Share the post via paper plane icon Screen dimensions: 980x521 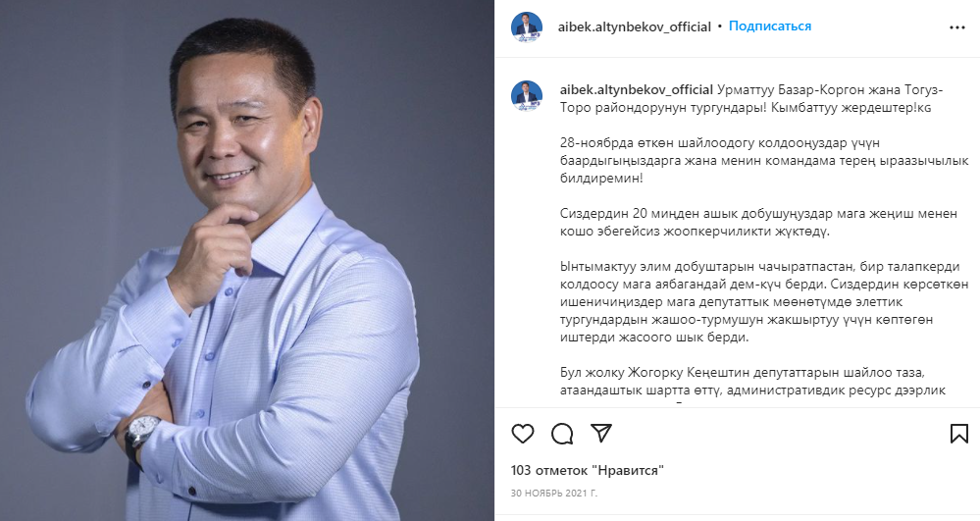click(601, 433)
